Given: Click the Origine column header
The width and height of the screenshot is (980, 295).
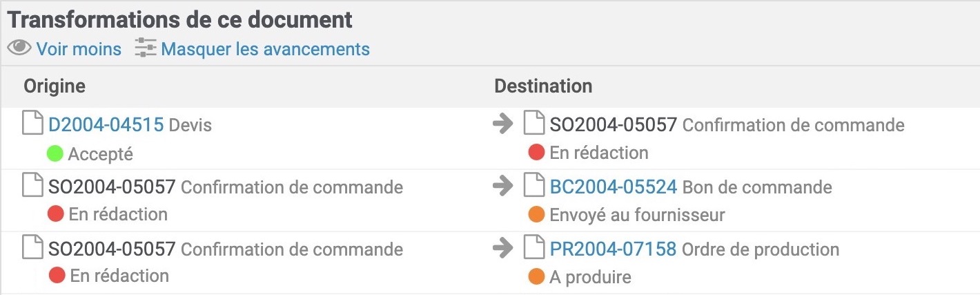Looking at the screenshot, I should pos(55,86).
